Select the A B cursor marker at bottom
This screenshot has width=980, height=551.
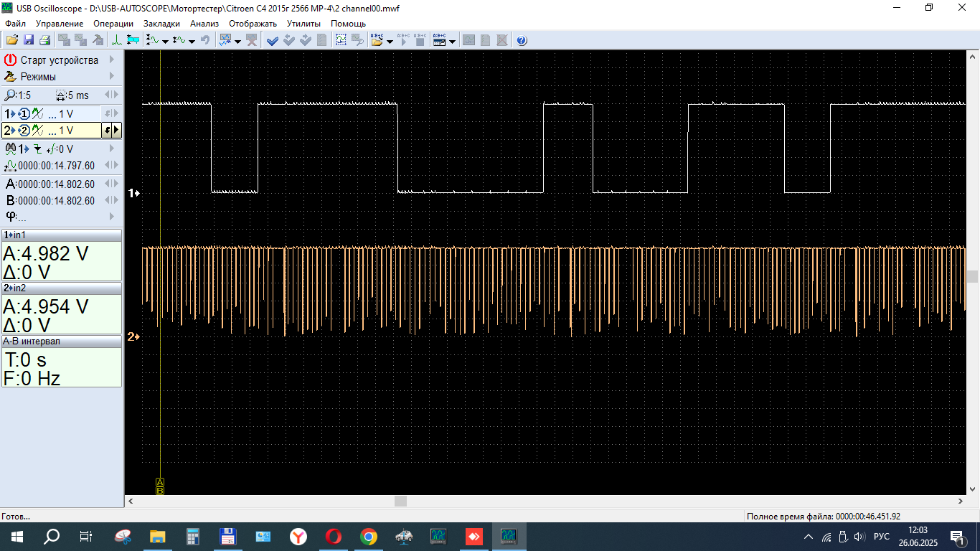click(160, 486)
